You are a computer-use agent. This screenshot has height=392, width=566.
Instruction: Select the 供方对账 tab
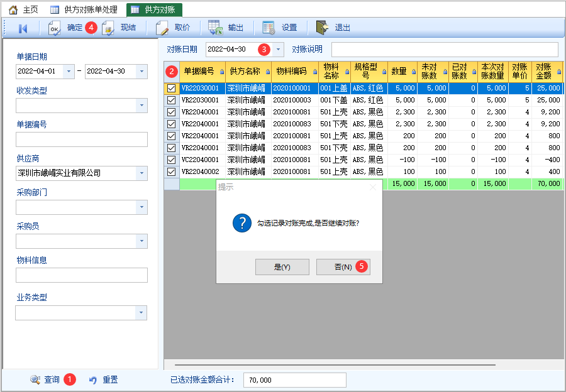pos(155,9)
